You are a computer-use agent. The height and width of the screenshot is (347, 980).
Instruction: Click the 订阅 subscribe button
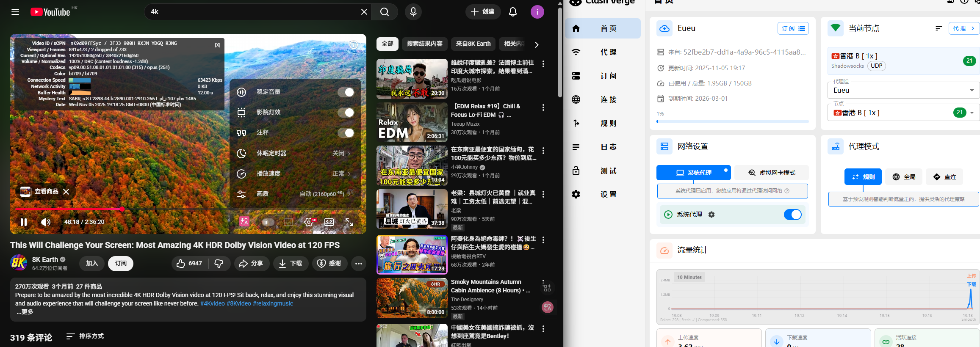pyautogui.click(x=121, y=264)
